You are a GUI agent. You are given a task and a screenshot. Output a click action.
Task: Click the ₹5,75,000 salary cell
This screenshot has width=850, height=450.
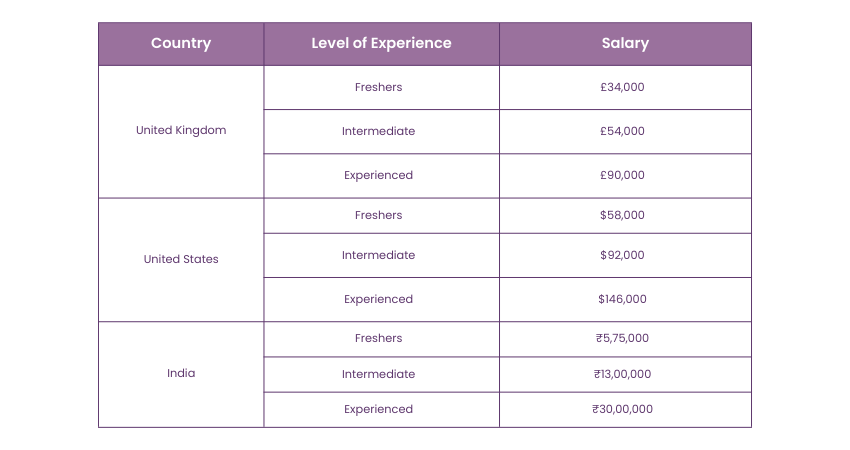[622, 338]
